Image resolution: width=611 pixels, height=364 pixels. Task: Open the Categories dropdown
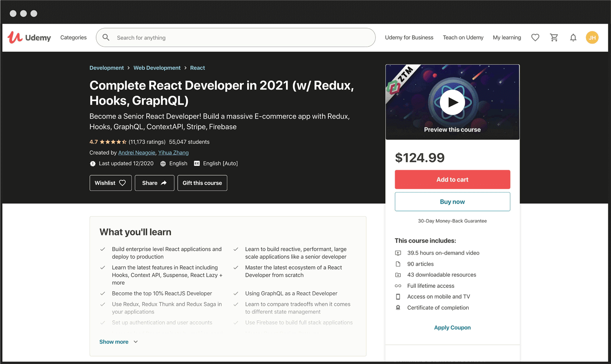pyautogui.click(x=73, y=37)
